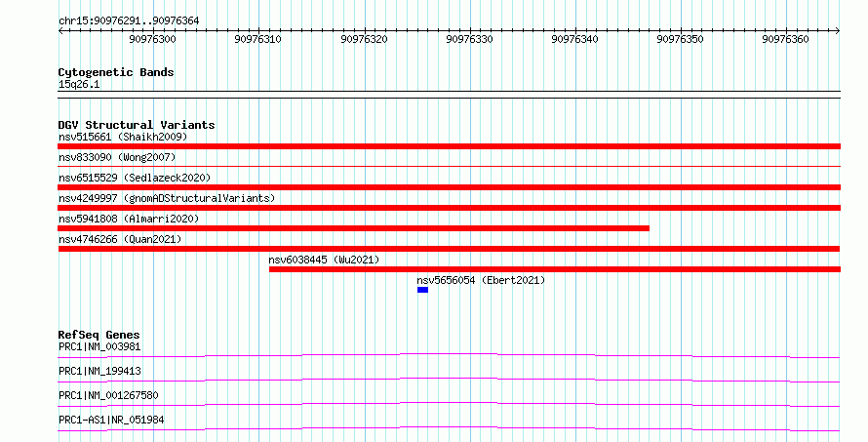Image resolution: width=868 pixels, height=442 pixels.
Task: Open the PRC1|NM_001267580 gene label
Action: point(108,395)
